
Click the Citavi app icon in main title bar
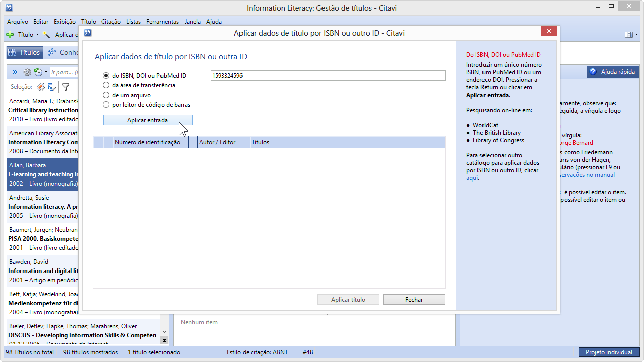(9, 8)
